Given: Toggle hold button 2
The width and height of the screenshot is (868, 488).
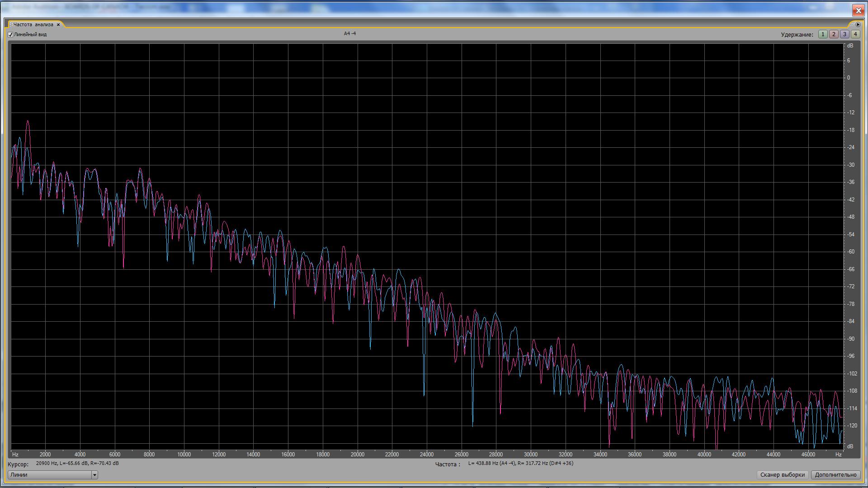Looking at the screenshot, I should click(x=834, y=34).
